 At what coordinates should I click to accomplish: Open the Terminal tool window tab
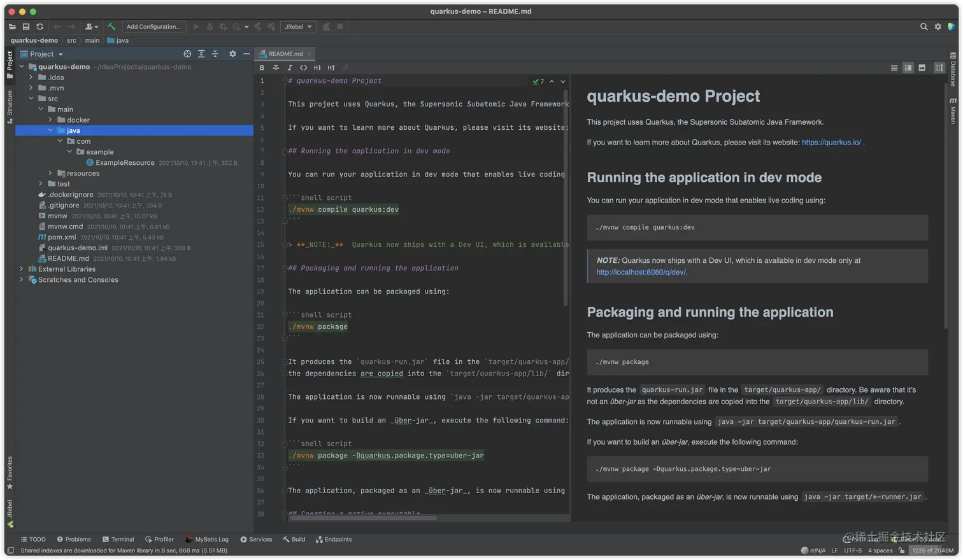118,540
